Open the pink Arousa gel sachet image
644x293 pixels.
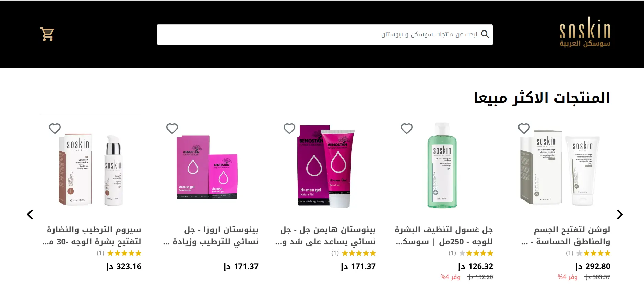pyautogui.click(x=207, y=167)
